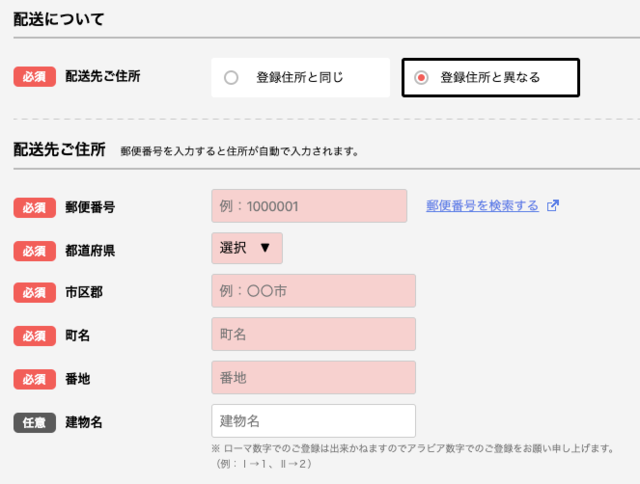
Task: Click the 必須 badge next to 町名
Action: [35, 336]
